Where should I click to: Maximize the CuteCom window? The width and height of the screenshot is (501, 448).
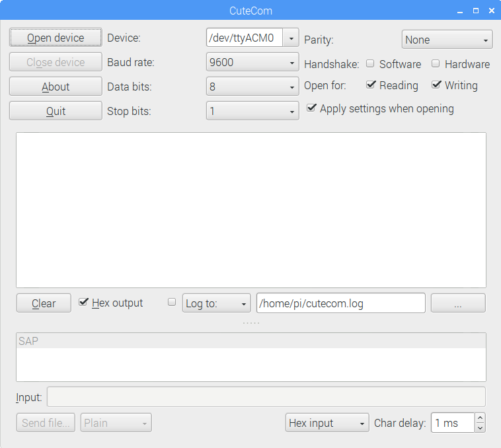pos(476,11)
